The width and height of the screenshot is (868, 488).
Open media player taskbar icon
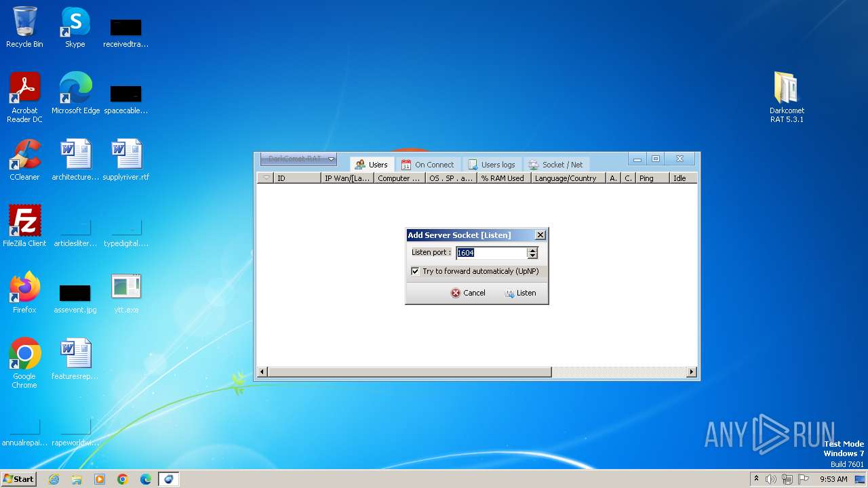tap(100, 479)
